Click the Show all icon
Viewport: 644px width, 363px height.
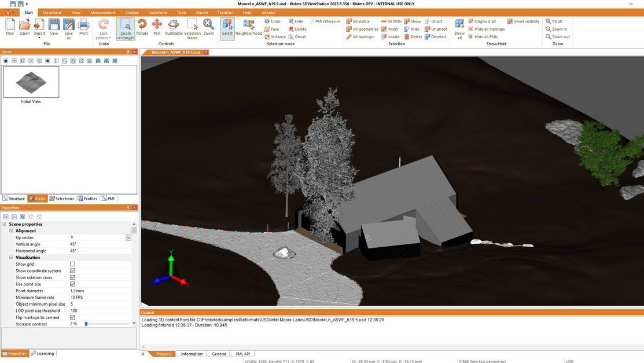tap(459, 29)
